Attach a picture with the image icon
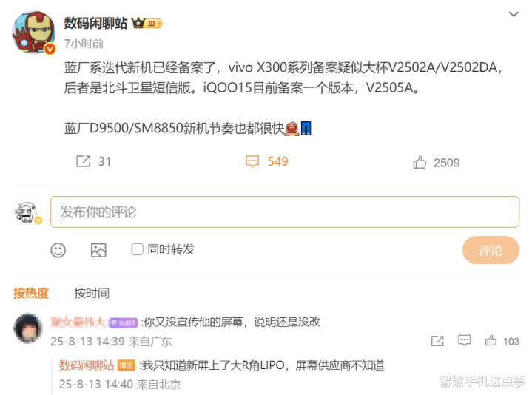The height and width of the screenshot is (395, 532). (x=98, y=250)
